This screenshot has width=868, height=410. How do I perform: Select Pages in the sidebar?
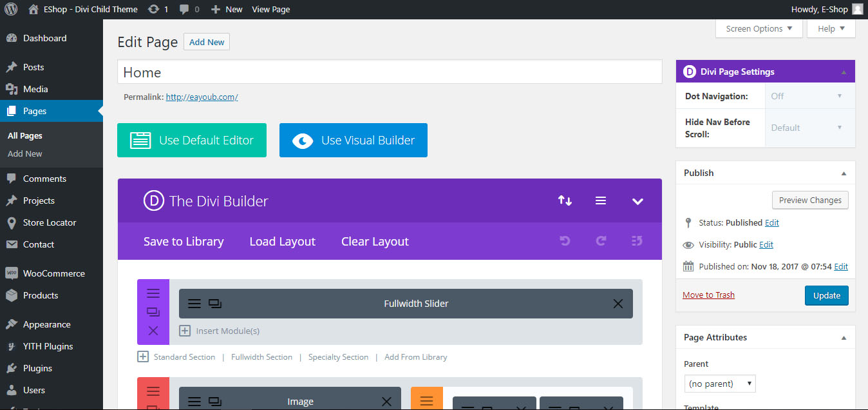[52, 111]
